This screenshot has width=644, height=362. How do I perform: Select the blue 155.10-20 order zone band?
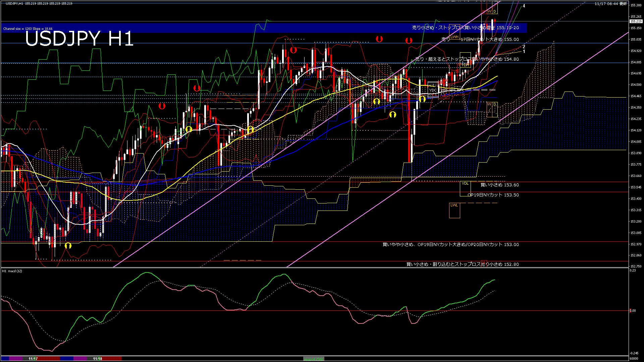(201, 28)
